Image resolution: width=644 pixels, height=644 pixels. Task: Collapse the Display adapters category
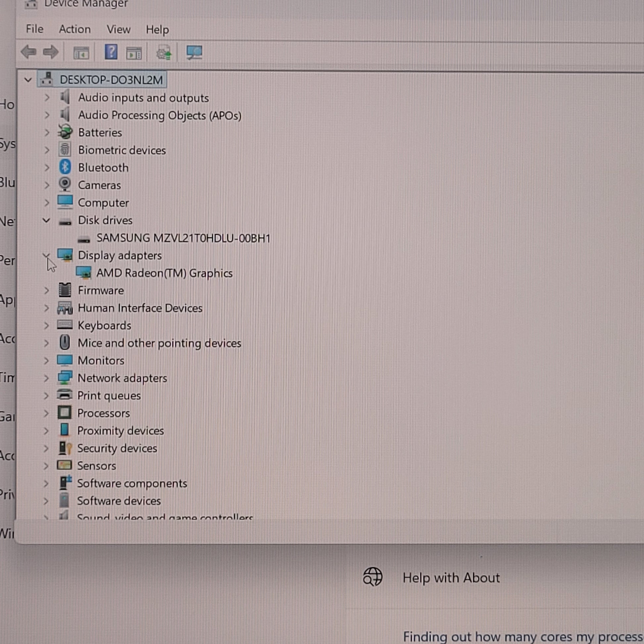[x=46, y=256]
